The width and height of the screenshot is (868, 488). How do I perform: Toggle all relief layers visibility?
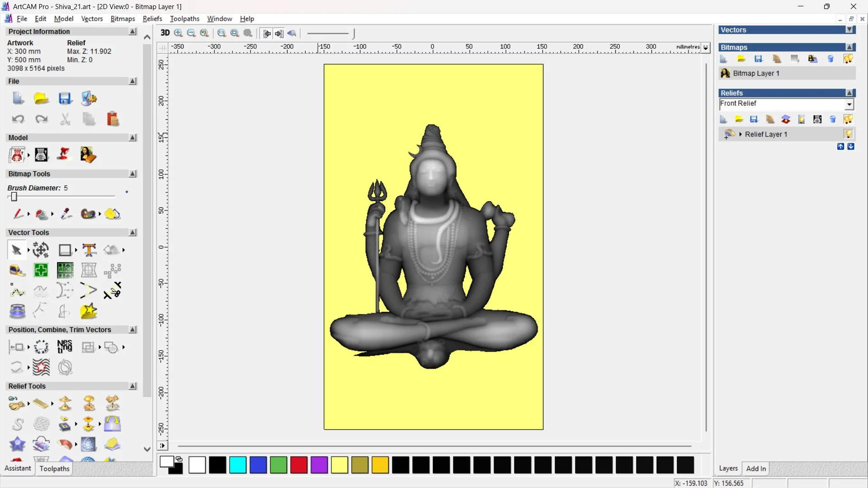coord(849,119)
